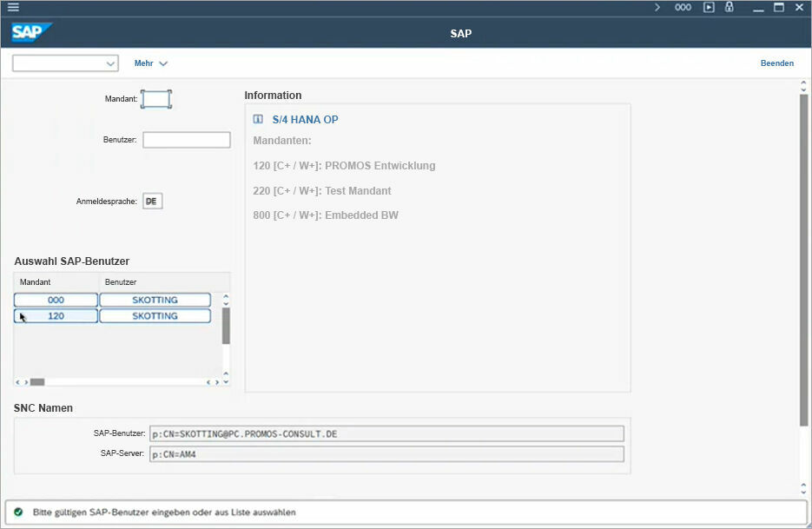
Task: Click the right chevron icon in title bar
Action: pos(657,7)
